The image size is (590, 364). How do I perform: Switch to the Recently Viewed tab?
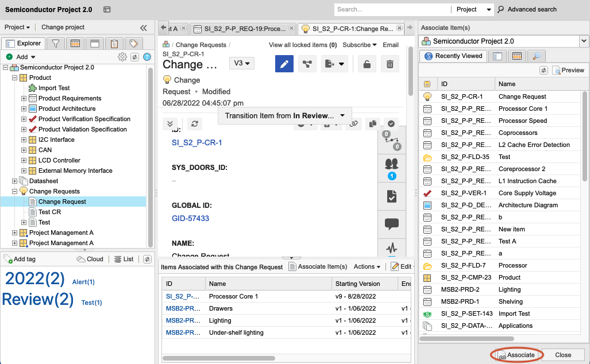pyautogui.click(x=454, y=56)
